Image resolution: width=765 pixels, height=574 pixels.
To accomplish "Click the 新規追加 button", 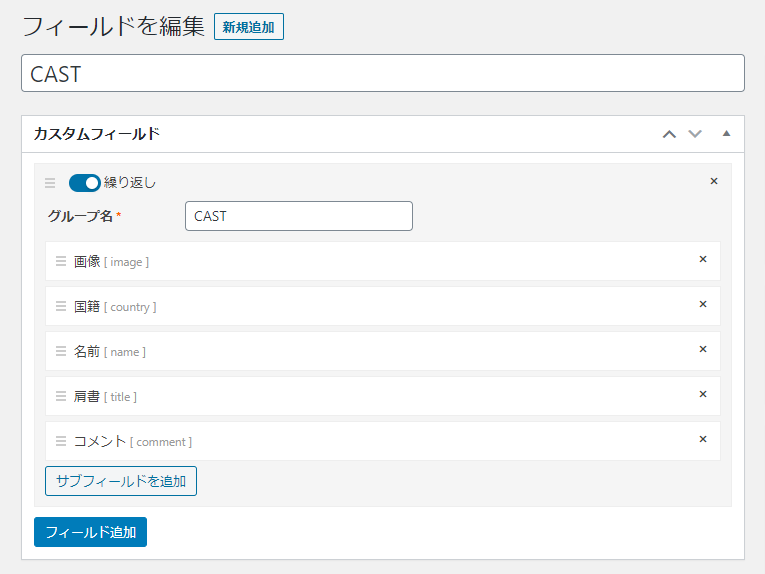I will tap(249, 27).
